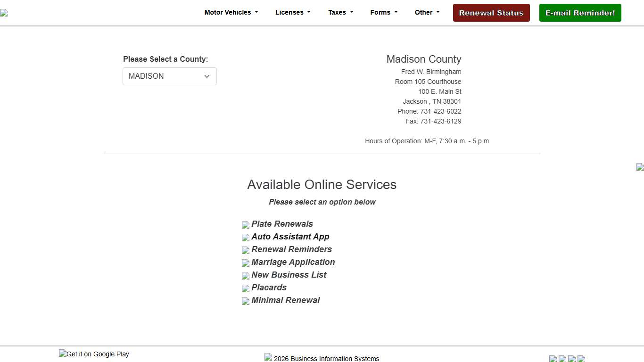644x362 pixels.
Task: Click the icon next to Auto Assistant App
Action: pyautogui.click(x=245, y=238)
